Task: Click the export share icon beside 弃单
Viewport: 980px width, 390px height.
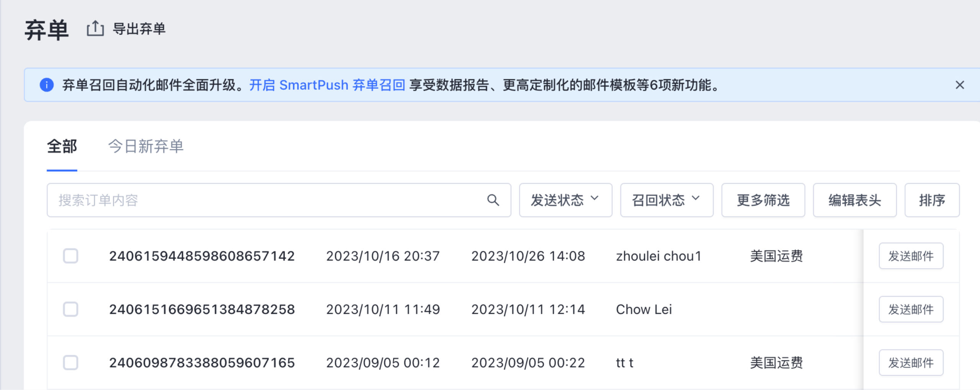Action: point(95,29)
